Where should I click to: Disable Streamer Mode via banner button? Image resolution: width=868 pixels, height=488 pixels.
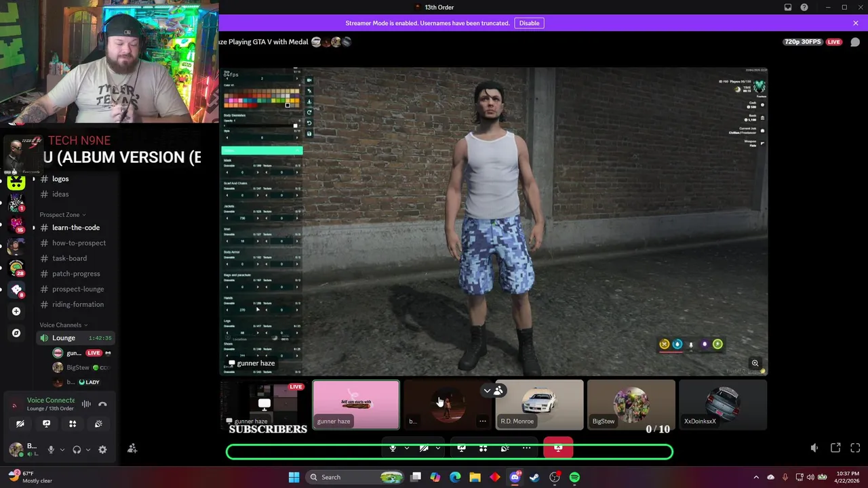pyautogui.click(x=529, y=23)
